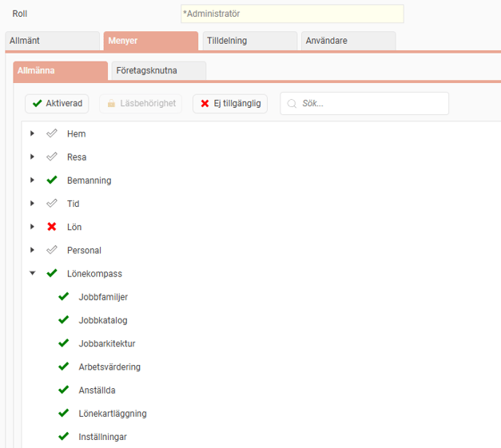Click the green checkmark beside Bemanning

(x=52, y=180)
